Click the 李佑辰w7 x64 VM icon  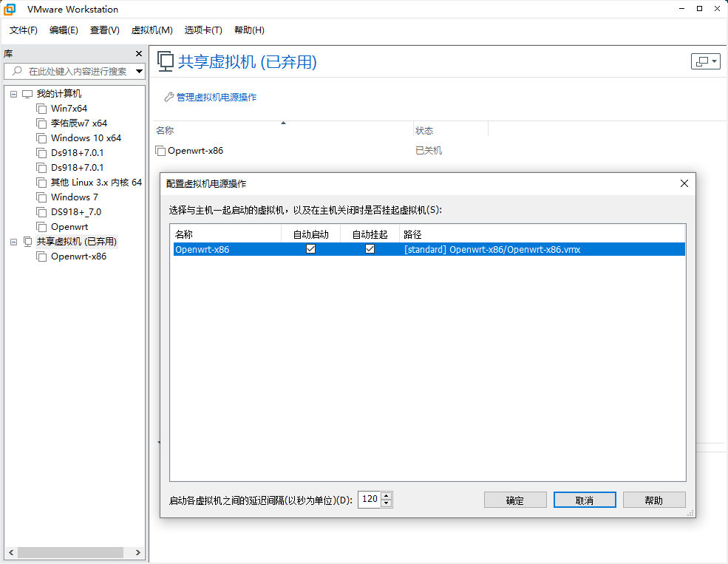(x=42, y=123)
